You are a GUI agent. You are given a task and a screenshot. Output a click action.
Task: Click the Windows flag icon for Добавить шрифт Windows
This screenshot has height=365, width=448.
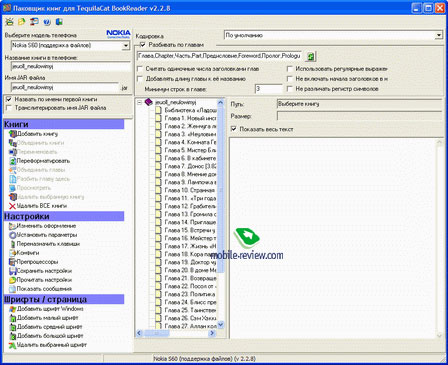13,309
